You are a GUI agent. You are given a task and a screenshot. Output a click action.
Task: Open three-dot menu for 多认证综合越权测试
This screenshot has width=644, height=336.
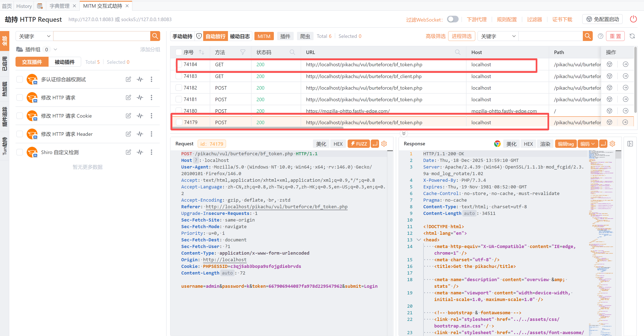pyautogui.click(x=151, y=79)
